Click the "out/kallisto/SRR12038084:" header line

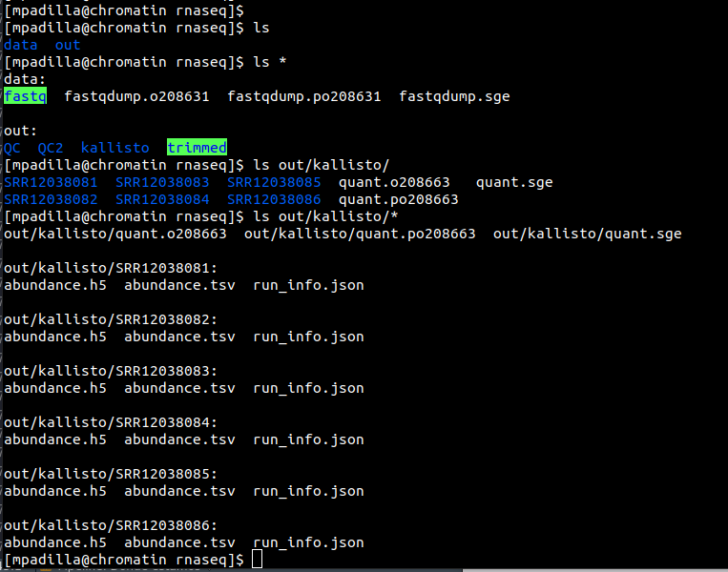tap(111, 422)
